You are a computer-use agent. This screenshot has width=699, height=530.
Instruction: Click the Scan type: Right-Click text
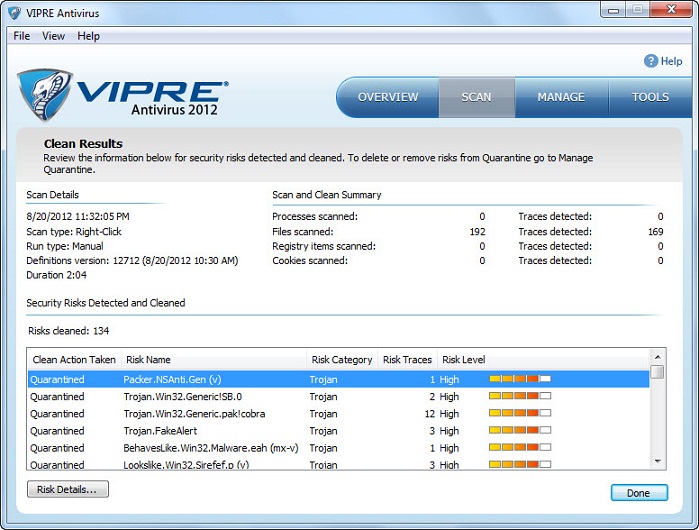(x=74, y=232)
